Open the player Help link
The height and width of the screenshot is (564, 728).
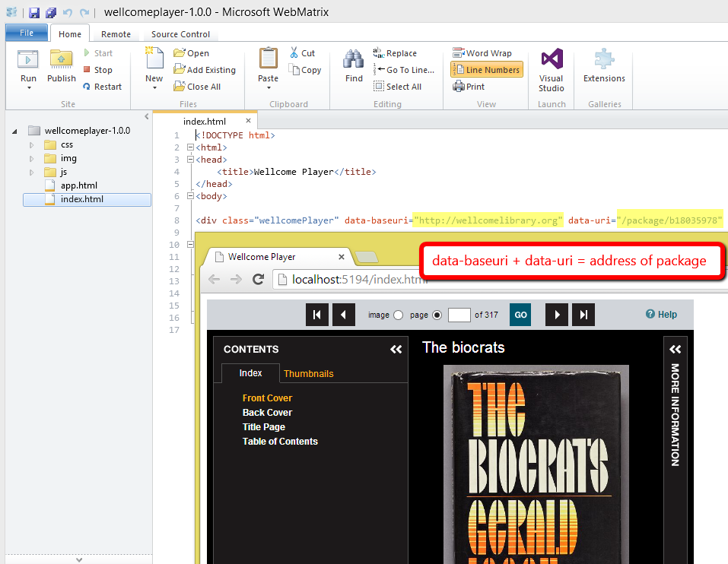[661, 315]
